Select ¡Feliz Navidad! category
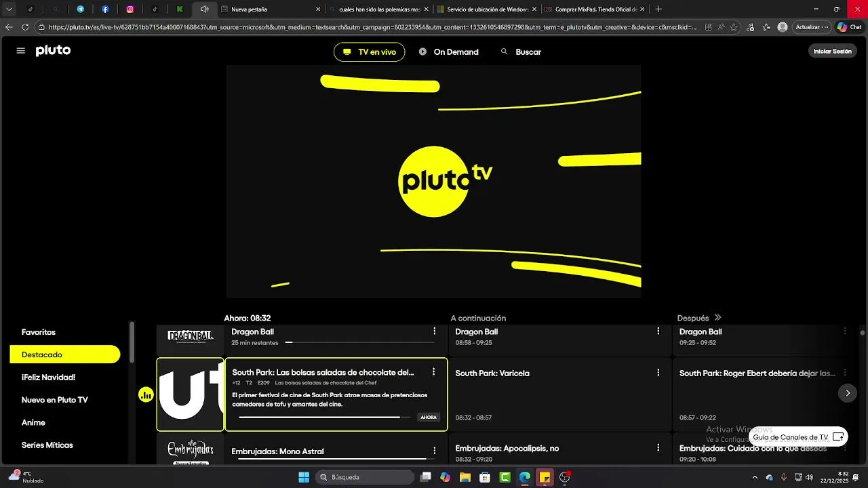 point(48,378)
